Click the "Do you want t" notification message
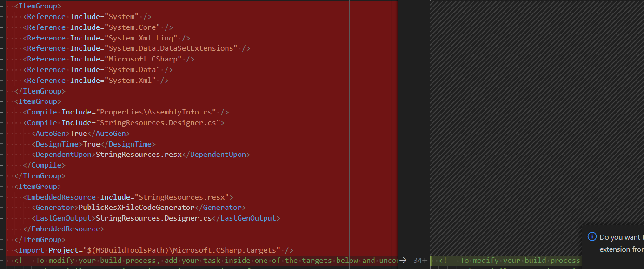 pyautogui.click(x=622, y=237)
